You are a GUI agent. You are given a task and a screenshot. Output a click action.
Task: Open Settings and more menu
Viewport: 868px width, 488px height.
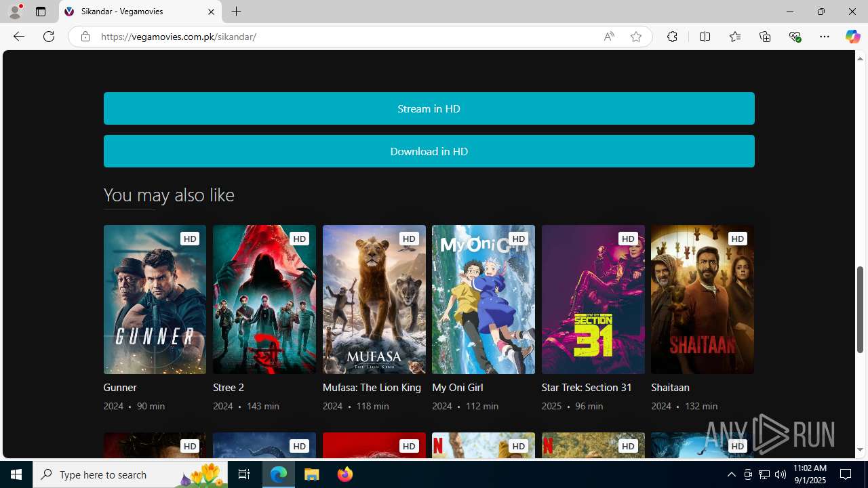(x=825, y=37)
